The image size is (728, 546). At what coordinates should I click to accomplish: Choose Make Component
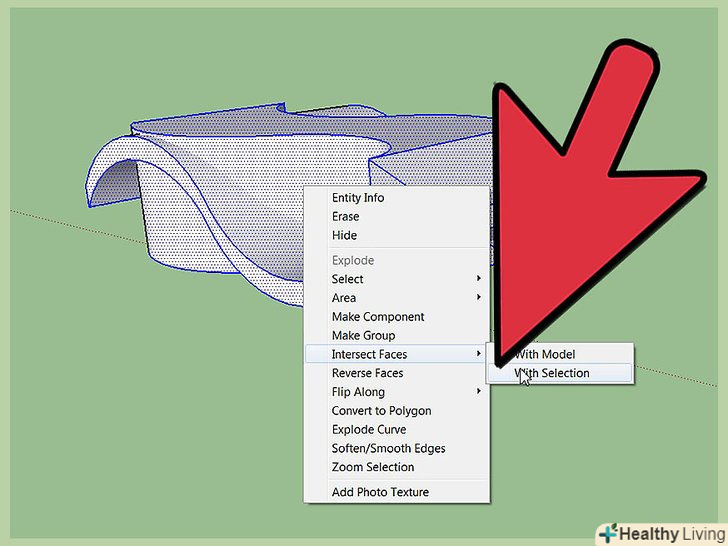pyautogui.click(x=396, y=317)
